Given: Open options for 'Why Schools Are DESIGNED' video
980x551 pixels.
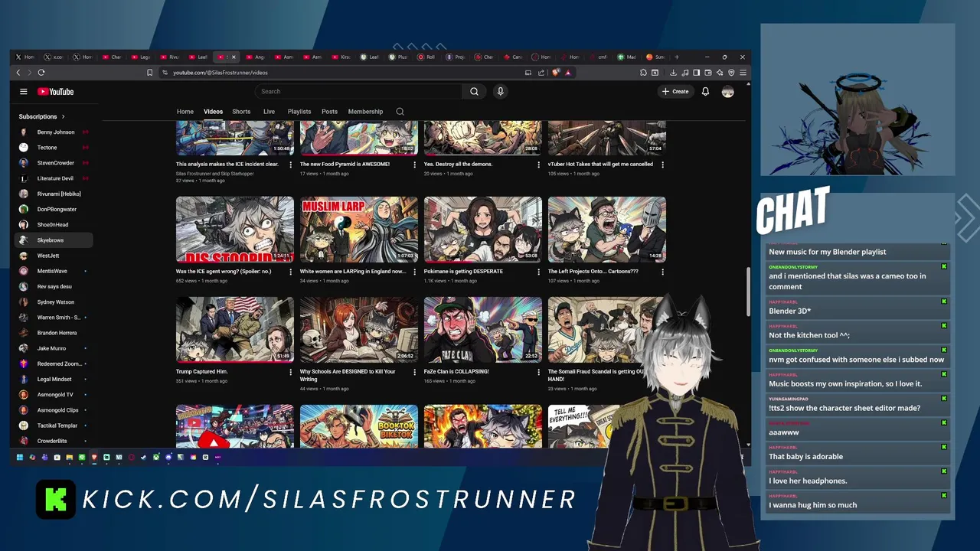Looking at the screenshot, I should pos(414,372).
